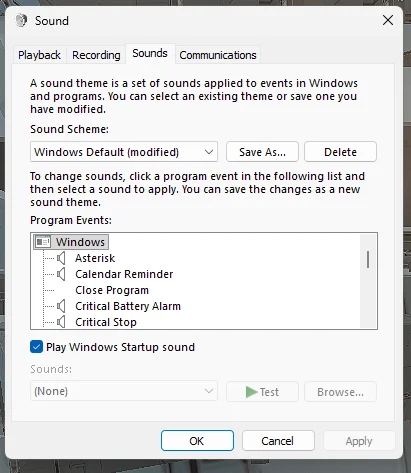Click the Sound speaker icon in title bar
Screen dimensions: 411x473
pos(21,20)
